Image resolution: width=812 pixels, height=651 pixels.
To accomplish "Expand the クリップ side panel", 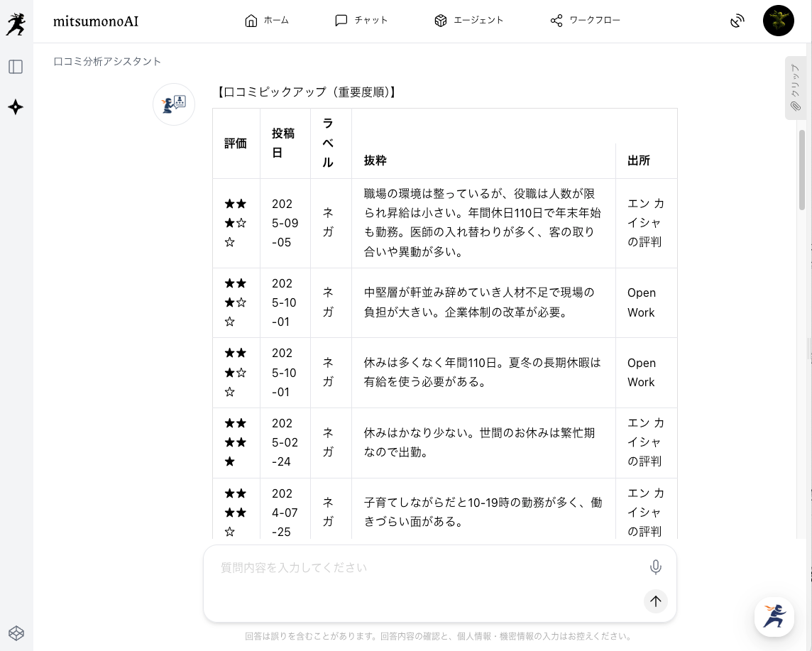I will pos(795,87).
